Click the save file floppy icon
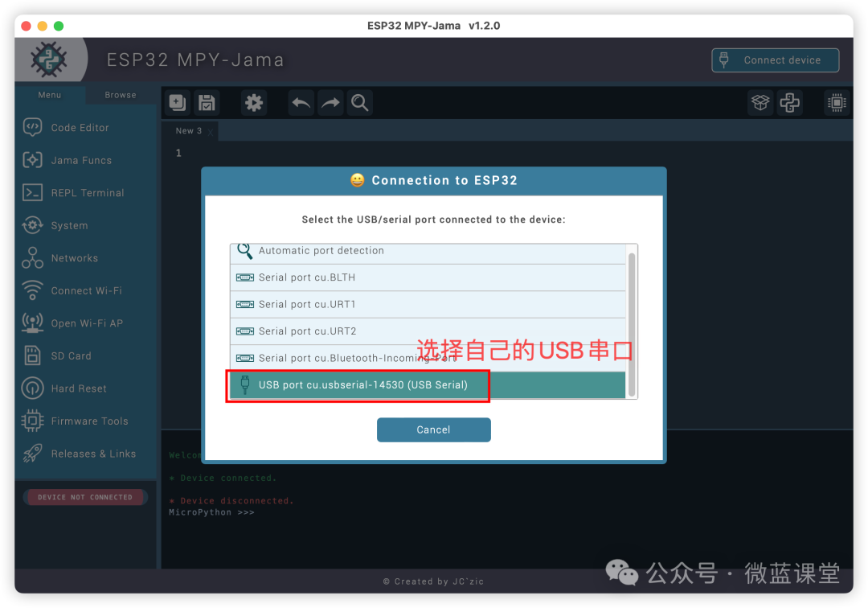 pyautogui.click(x=207, y=102)
